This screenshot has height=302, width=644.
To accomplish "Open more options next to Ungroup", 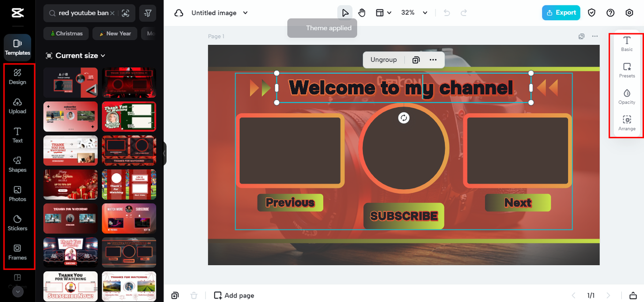I will [433, 60].
